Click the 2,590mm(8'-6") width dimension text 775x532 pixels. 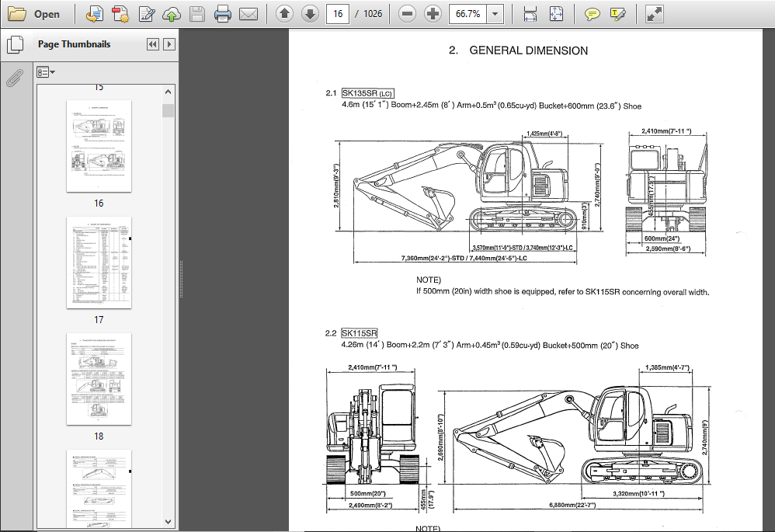click(668, 249)
